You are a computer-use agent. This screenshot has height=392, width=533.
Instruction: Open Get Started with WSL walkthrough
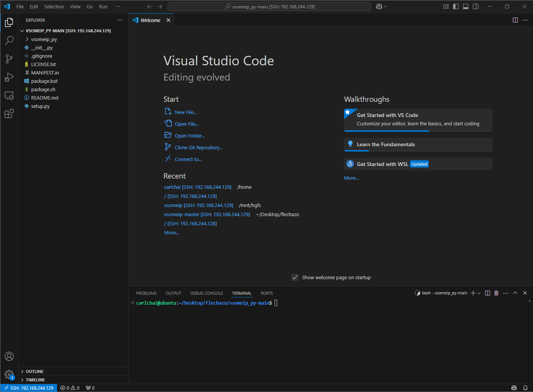[418, 164]
